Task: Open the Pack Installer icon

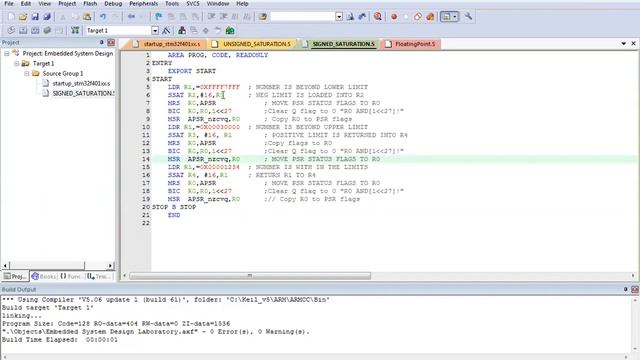Action: pyautogui.click(x=230, y=31)
